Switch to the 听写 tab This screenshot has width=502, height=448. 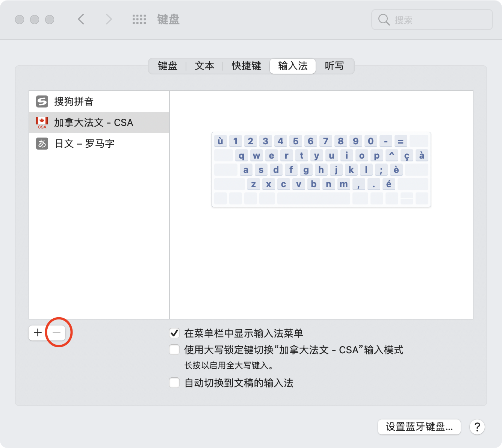[334, 66]
